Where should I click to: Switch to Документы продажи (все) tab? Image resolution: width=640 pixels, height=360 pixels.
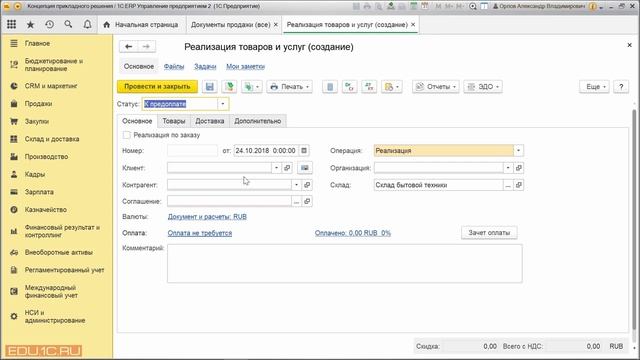[230, 24]
